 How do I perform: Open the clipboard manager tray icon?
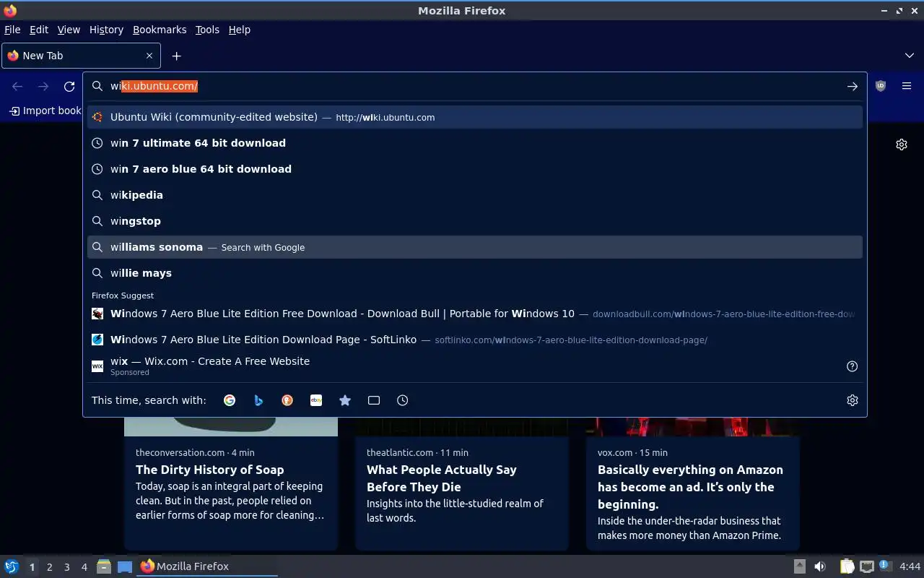(x=847, y=566)
